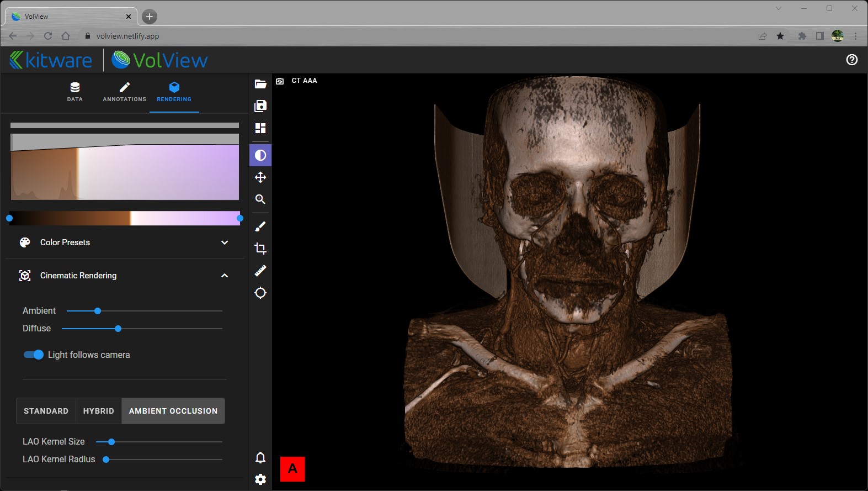868x491 pixels.
Task: Select the Rendering tab
Action: (x=174, y=92)
